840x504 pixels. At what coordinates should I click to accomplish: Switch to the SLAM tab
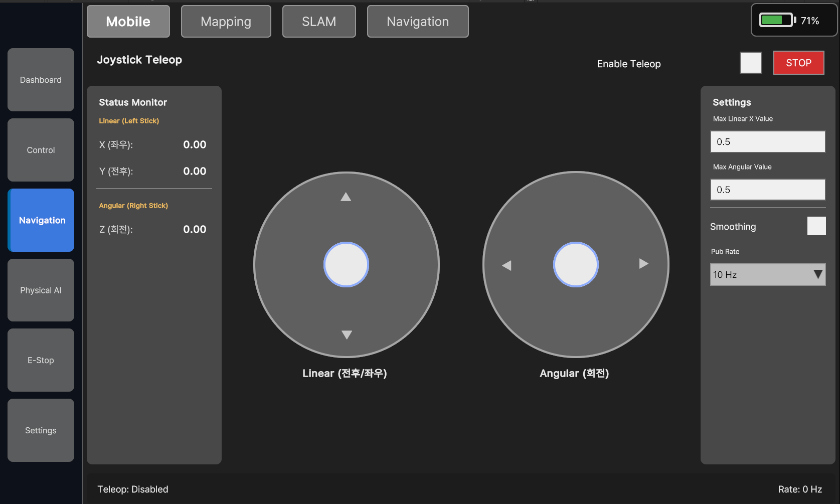[x=319, y=22]
